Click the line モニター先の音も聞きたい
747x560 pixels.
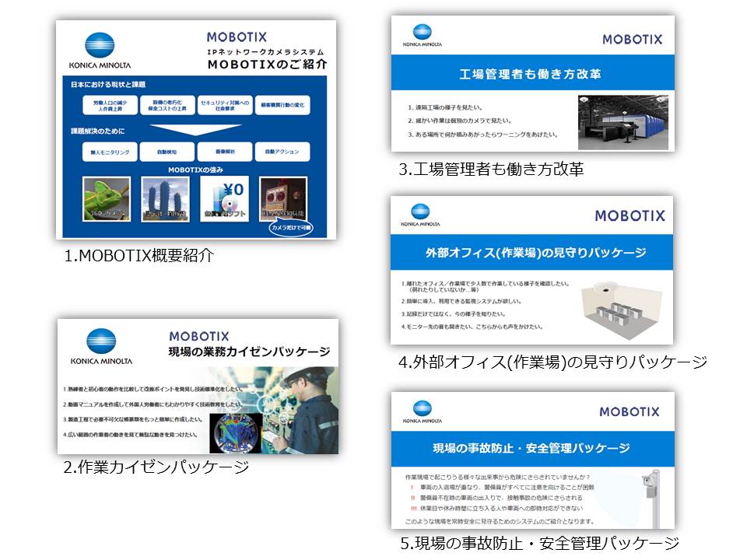pyautogui.click(x=472, y=327)
